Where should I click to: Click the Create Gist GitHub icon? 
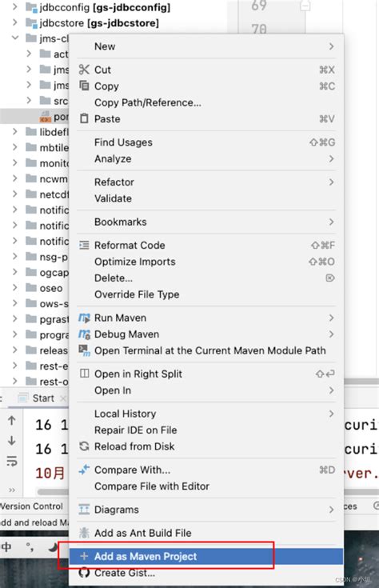click(x=84, y=573)
